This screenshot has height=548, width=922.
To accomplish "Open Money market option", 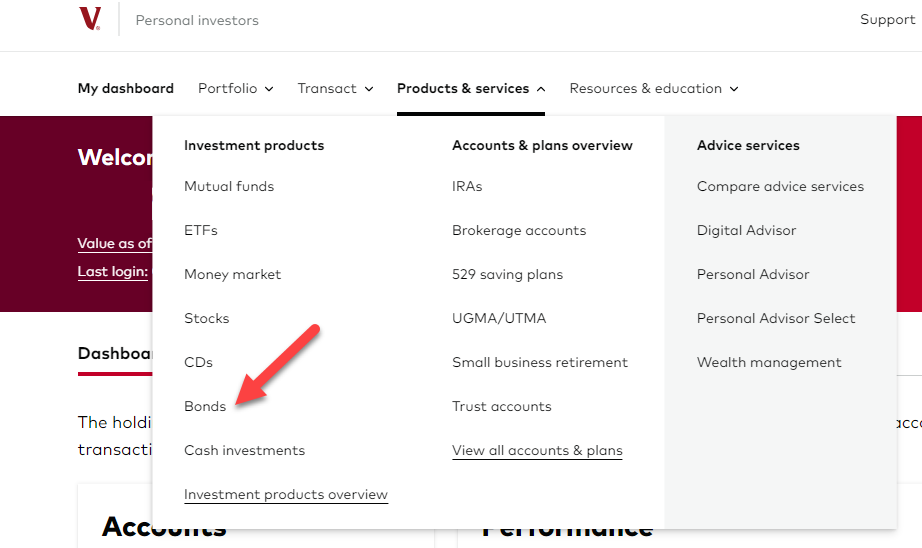I will (232, 275).
